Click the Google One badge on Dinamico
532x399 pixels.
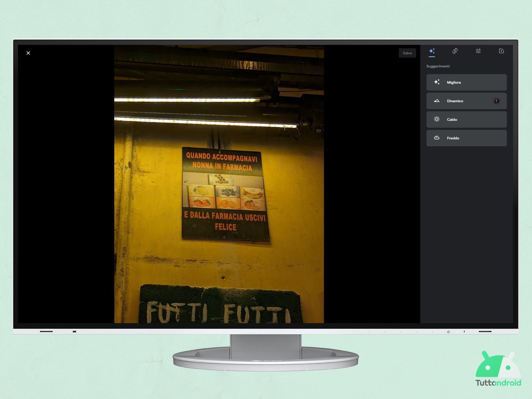[x=496, y=101]
